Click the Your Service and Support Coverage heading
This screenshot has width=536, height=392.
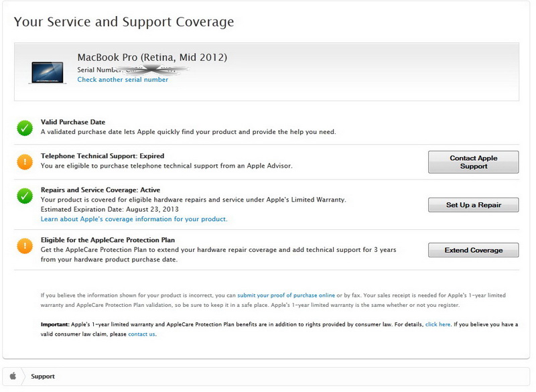[x=124, y=21]
